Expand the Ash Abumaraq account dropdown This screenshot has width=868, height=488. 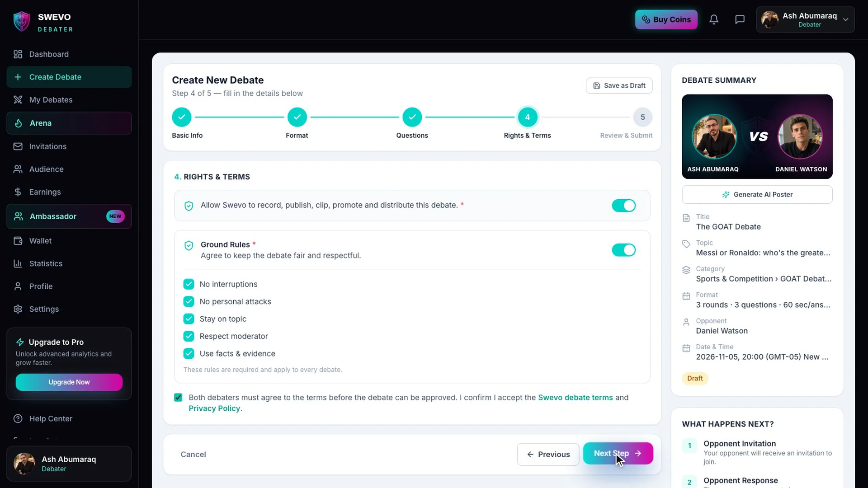pyautogui.click(x=805, y=19)
